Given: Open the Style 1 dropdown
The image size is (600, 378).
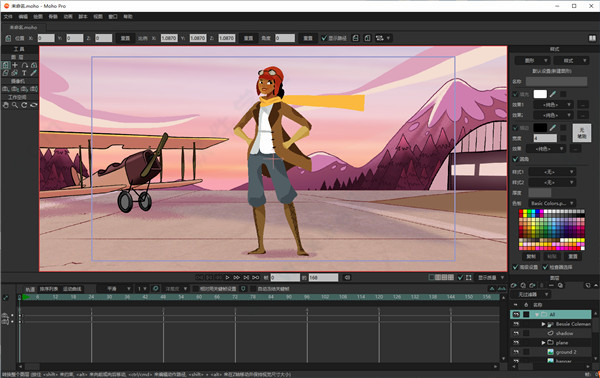Looking at the screenshot, I should pos(552,172).
